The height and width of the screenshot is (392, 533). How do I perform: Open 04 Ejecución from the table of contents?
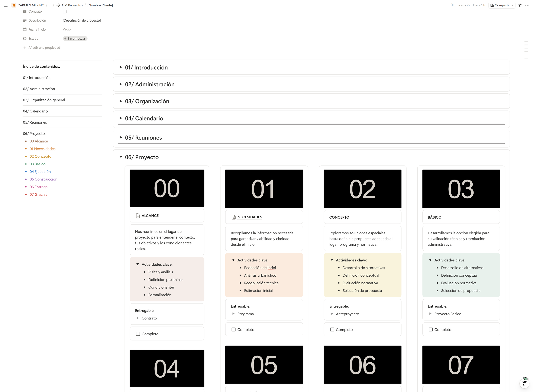40,171
